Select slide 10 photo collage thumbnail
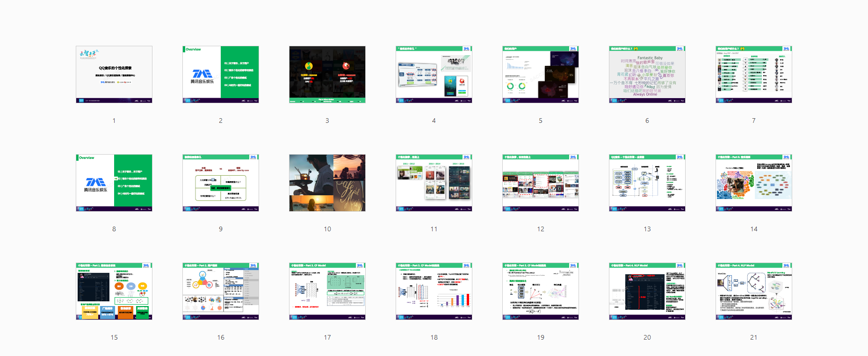The height and width of the screenshot is (356, 868). 327,183
